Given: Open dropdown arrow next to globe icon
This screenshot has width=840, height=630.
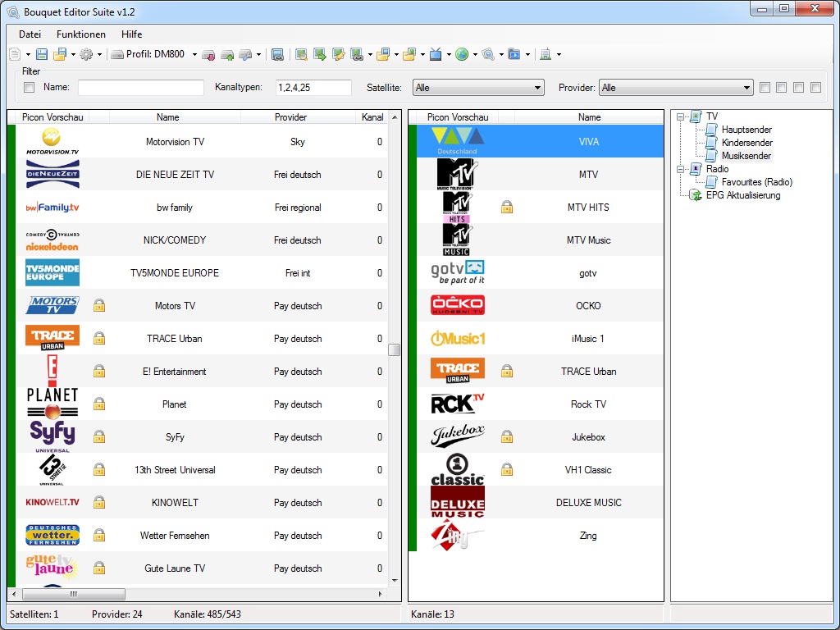Looking at the screenshot, I should coord(475,55).
